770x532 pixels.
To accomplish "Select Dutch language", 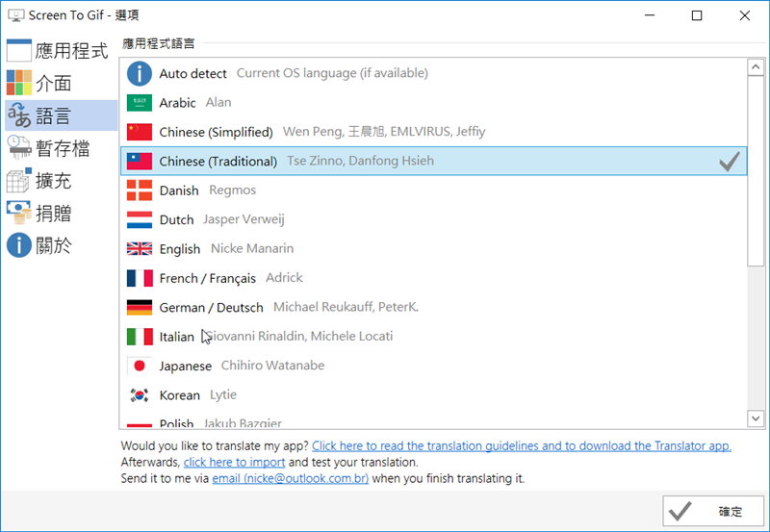I will (x=434, y=220).
